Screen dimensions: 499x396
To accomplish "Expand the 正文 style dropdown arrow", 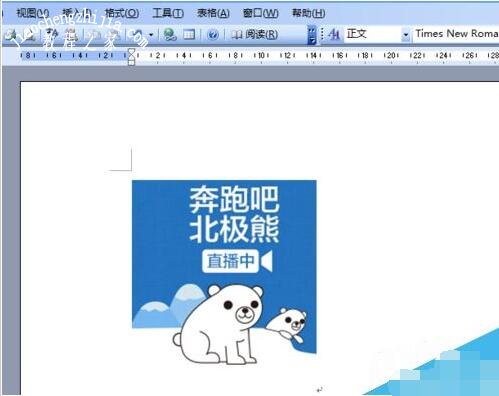I will (406, 34).
